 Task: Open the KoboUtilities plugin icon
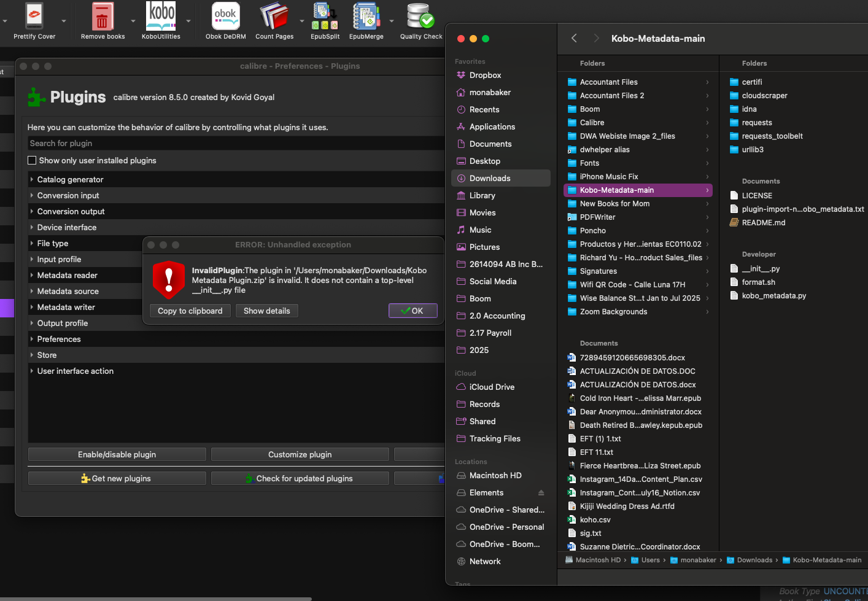tap(161, 17)
